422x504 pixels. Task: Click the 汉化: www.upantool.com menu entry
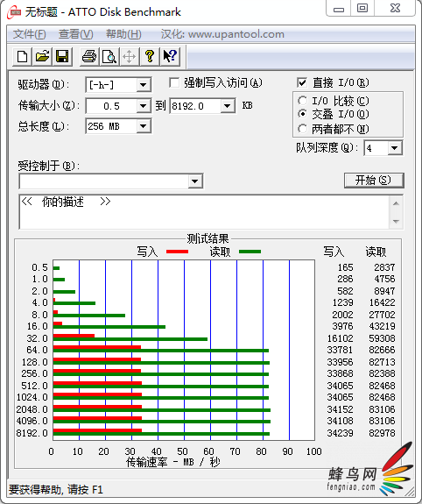(222, 34)
